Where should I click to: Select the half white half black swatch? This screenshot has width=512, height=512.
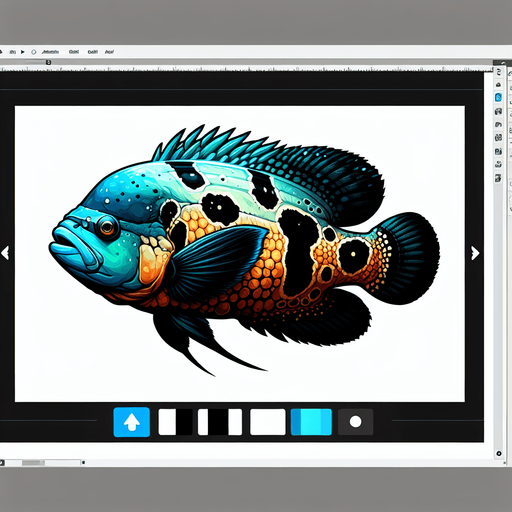coord(175,422)
